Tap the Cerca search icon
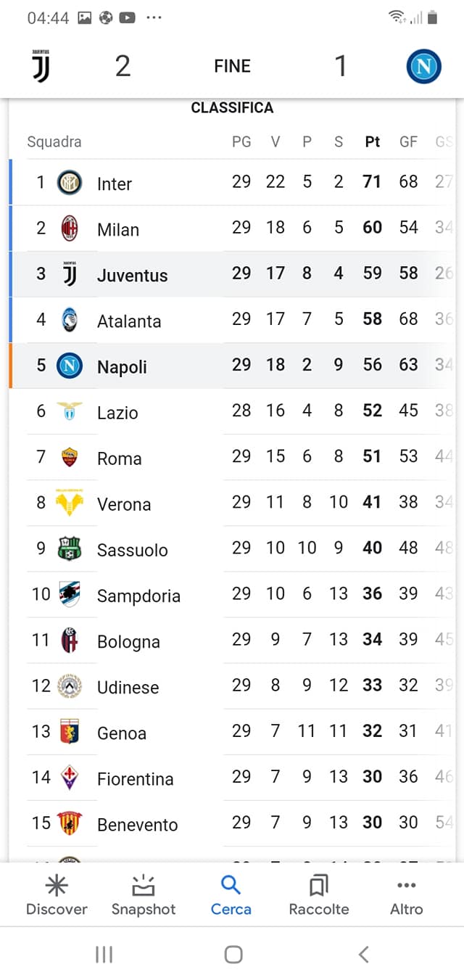The width and height of the screenshot is (464, 980). [231, 886]
